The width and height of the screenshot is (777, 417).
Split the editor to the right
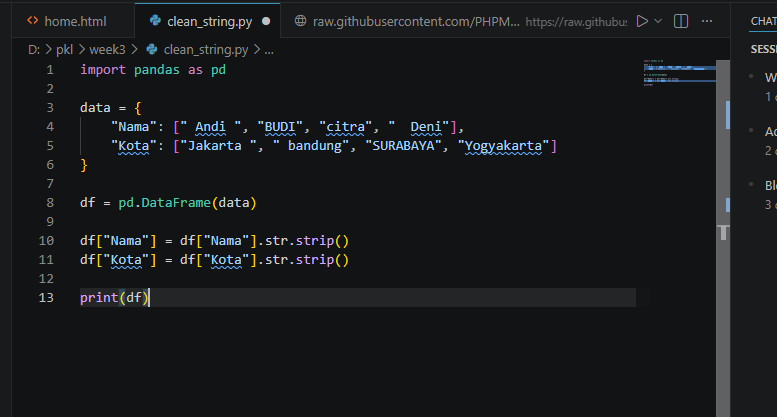click(x=681, y=21)
